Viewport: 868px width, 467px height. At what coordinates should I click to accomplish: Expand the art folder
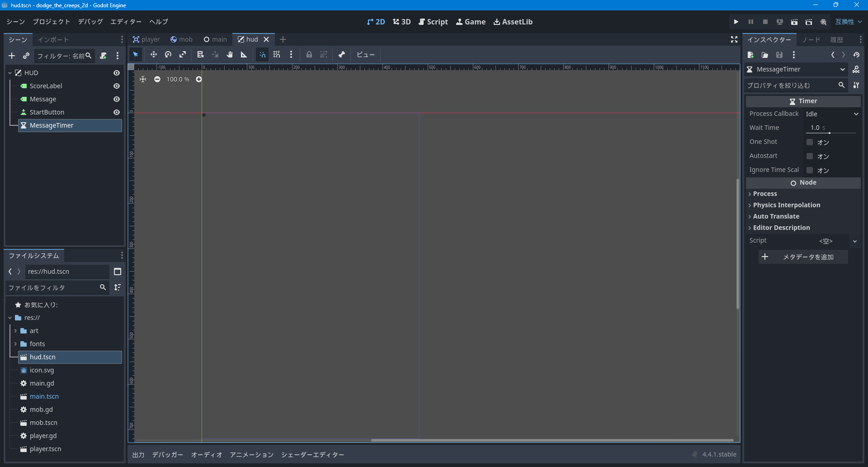pyautogui.click(x=15, y=331)
